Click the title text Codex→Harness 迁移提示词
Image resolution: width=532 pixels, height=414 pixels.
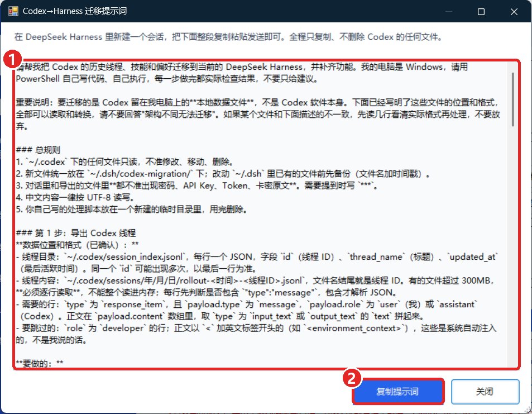point(75,11)
